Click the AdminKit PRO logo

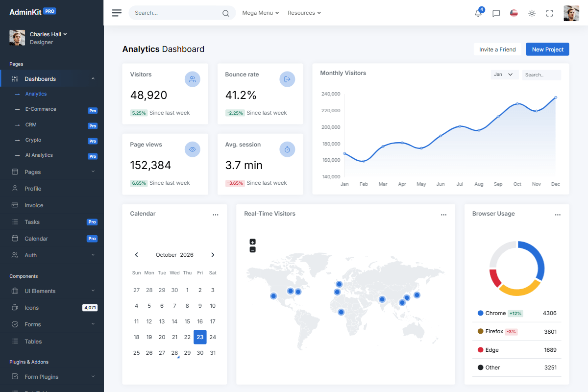coord(33,11)
